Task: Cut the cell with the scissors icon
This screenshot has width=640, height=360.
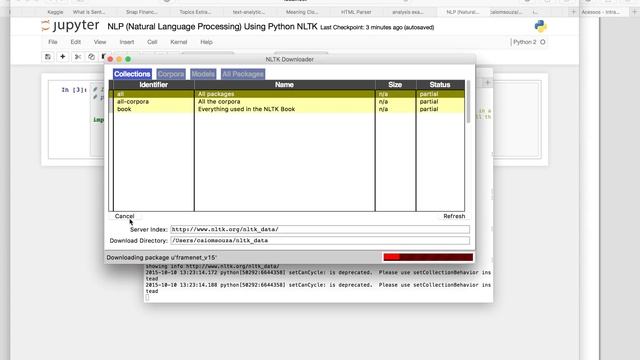Action: click(78, 57)
